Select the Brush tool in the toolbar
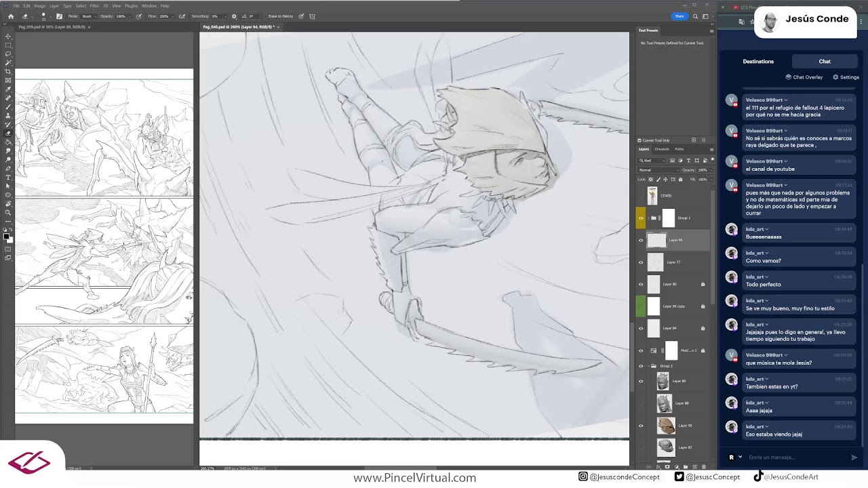The height and width of the screenshot is (488, 868). [8, 107]
